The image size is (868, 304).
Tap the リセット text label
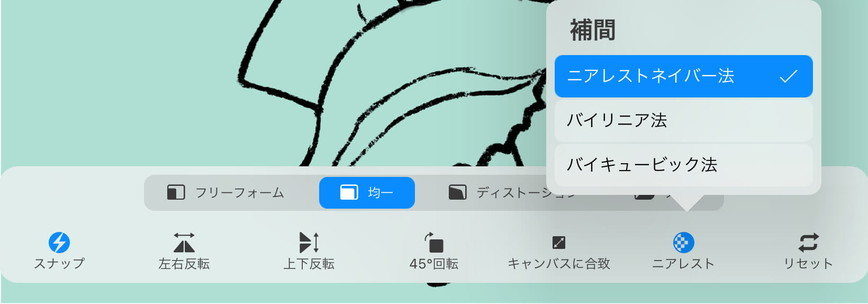pos(808,264)
